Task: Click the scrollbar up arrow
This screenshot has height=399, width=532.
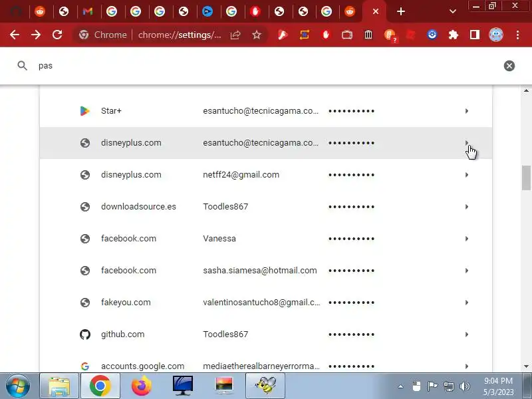Action: (526, 90)
